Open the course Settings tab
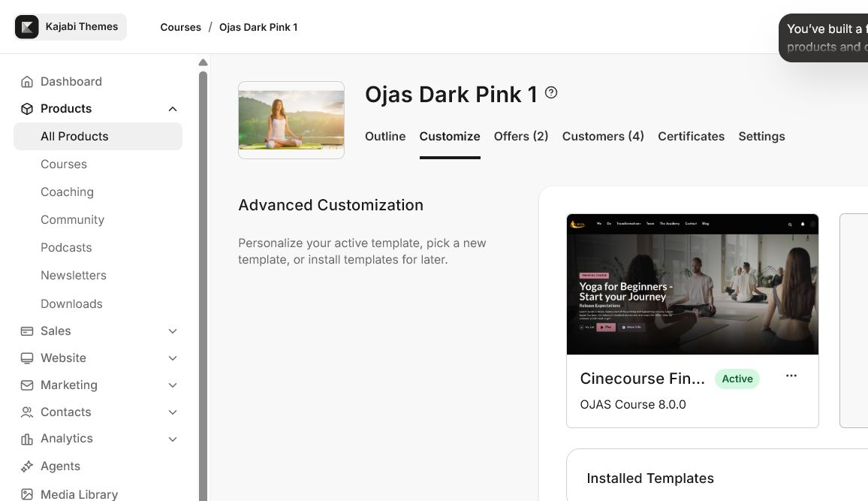Viewport: 868px width, 501px height. point(761,137)
